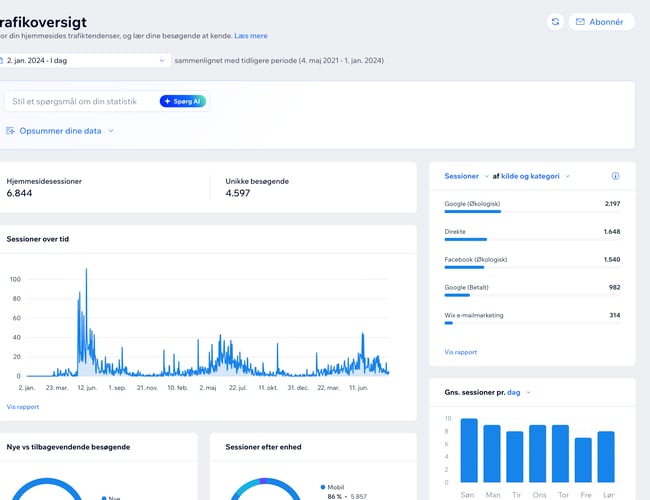The width and height of the screenshot is (650, 500).
Task: Select the Direkte source row
Action: (x=532, y=235)
